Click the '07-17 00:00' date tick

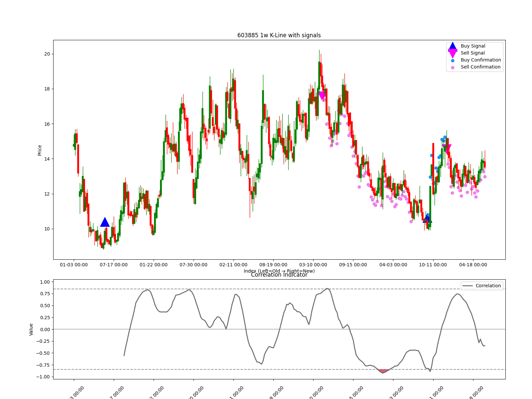click(x=114, y=265)
